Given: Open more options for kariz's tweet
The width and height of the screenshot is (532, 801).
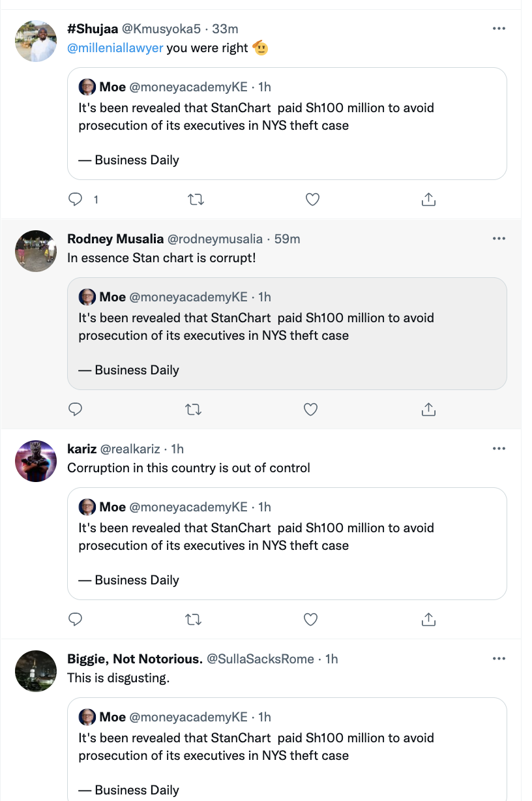Looking at the screenshot, I should coord(499,449).
